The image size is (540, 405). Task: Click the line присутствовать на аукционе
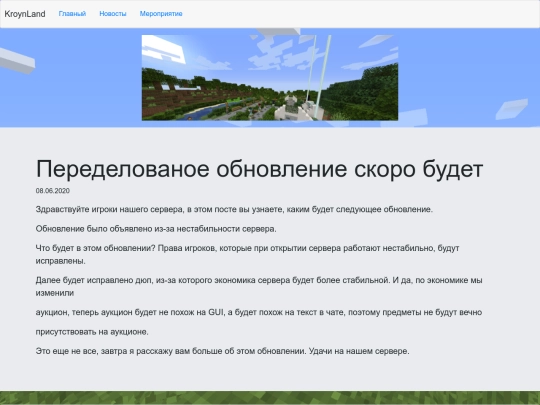(x=92, y=332)
